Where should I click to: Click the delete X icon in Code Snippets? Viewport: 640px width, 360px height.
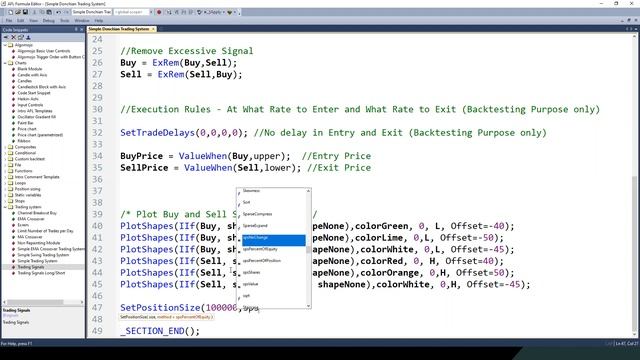click(x=13, y=37)
